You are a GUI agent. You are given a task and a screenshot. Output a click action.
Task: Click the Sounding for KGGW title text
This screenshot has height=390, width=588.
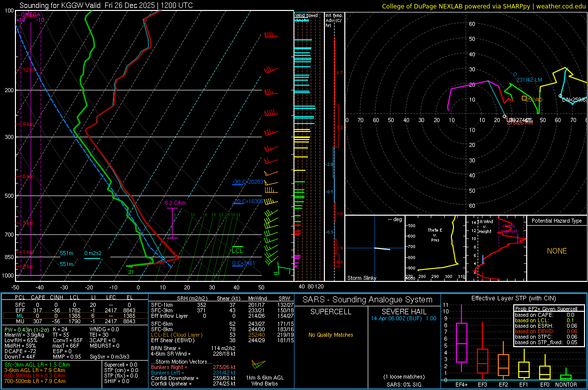point(106,5)
